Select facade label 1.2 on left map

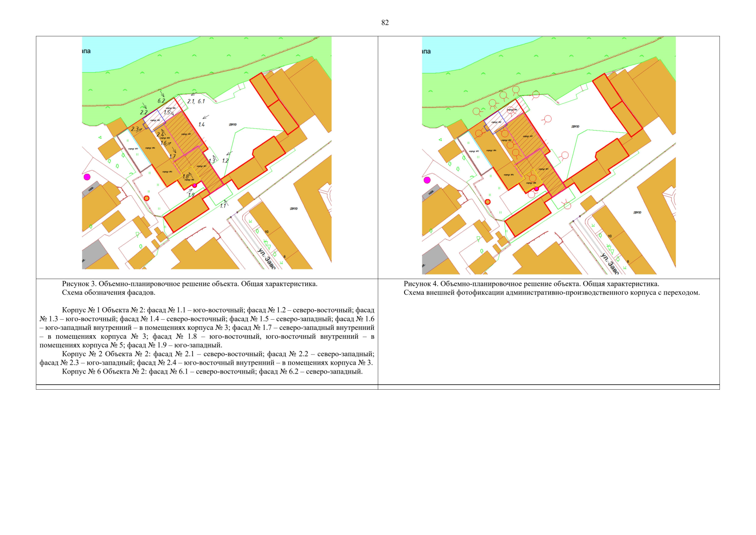click(225, 161)
